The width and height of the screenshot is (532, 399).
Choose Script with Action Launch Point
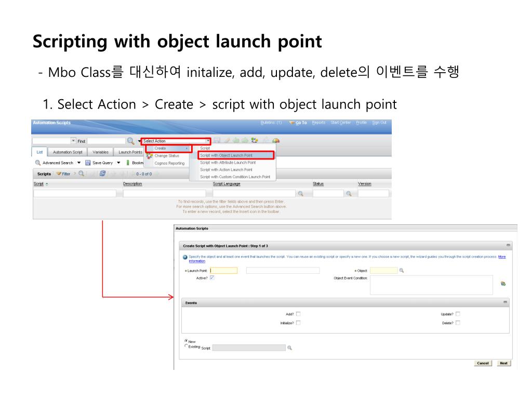click(226, 170)
